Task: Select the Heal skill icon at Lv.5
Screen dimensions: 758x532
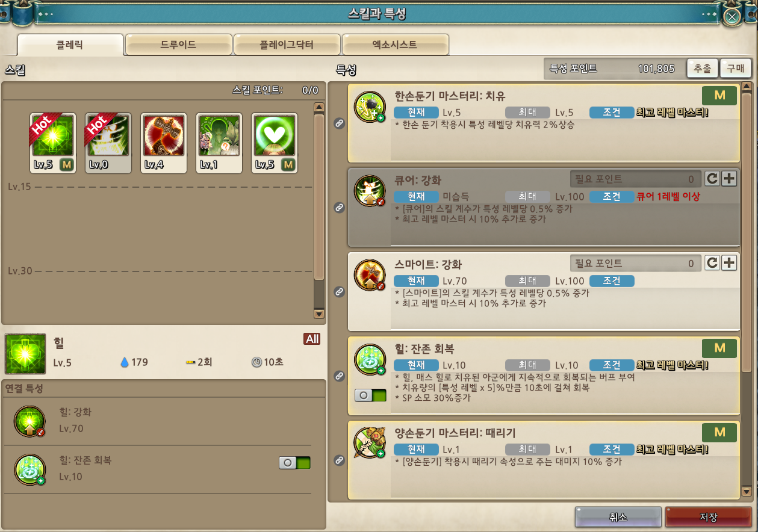Action: pyautogui.click(x=53, y=143)
